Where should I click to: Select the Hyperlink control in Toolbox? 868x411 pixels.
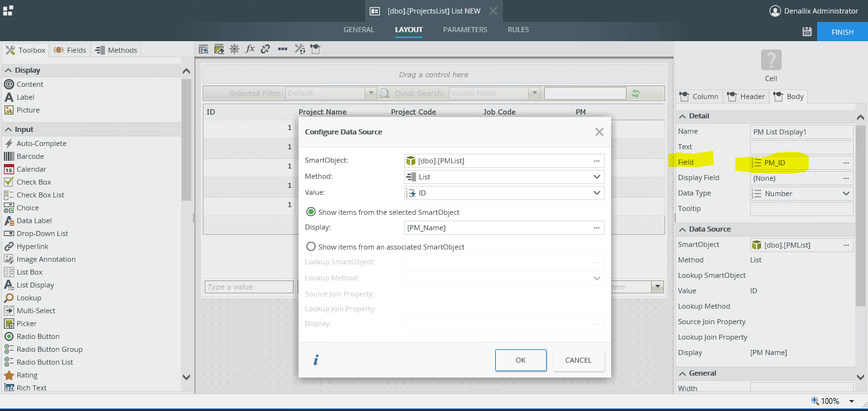(26, 246)
